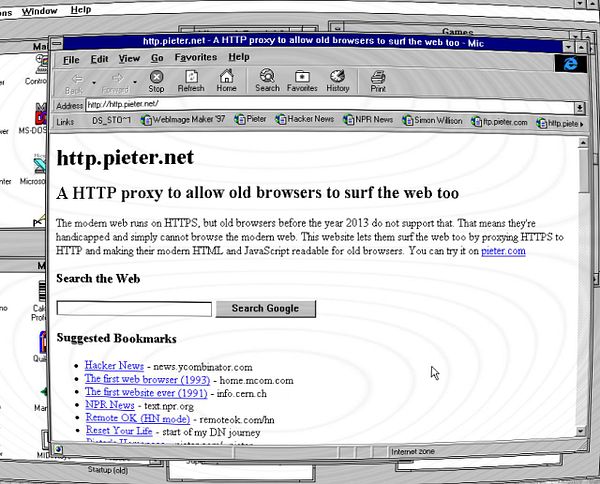Image resolution: width=600 pixels, height=484 pixels.
Task: Open the http.piete links bar shortcut
Action: coord(557,124)
